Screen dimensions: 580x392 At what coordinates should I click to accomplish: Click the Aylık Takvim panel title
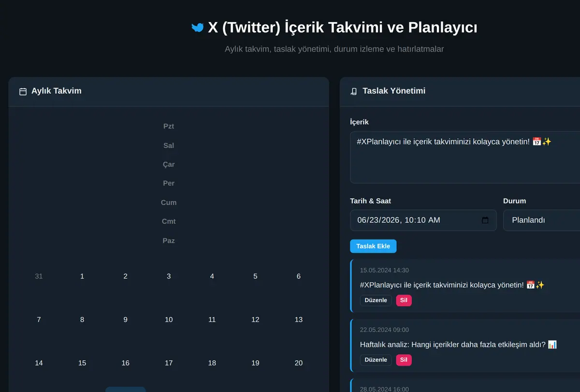56,91
